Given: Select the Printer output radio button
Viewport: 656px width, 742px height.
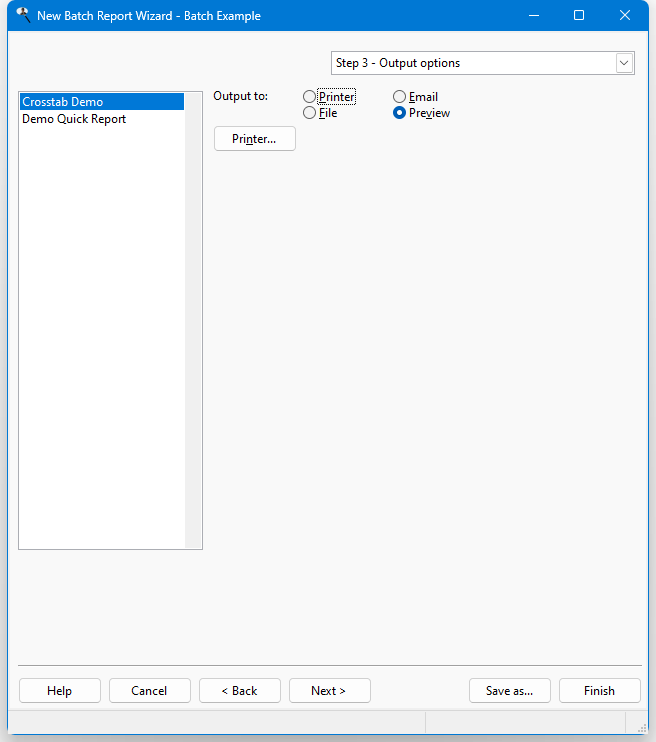Looking at the screenshot, I should pyautogui.click(x=309, y=97).
